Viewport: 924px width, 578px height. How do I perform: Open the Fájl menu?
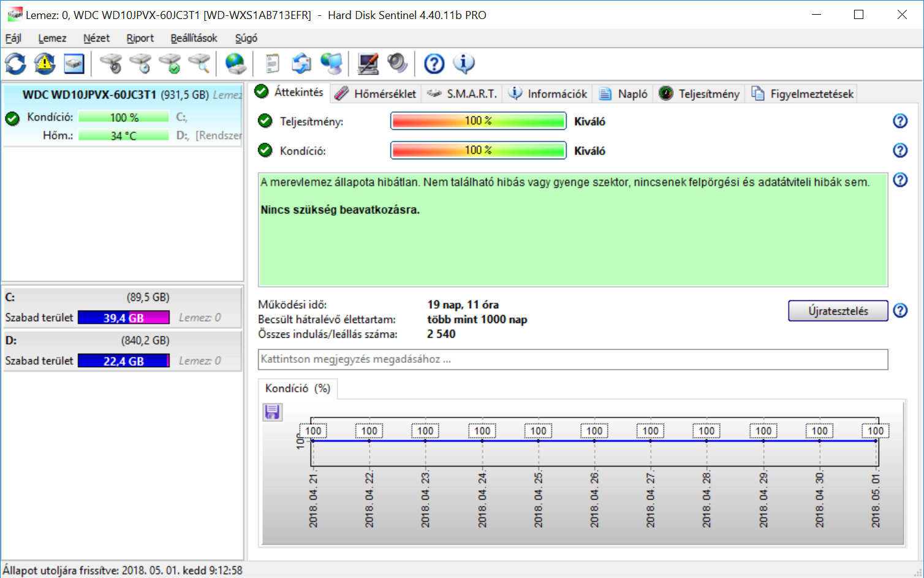tap(13, 38)
